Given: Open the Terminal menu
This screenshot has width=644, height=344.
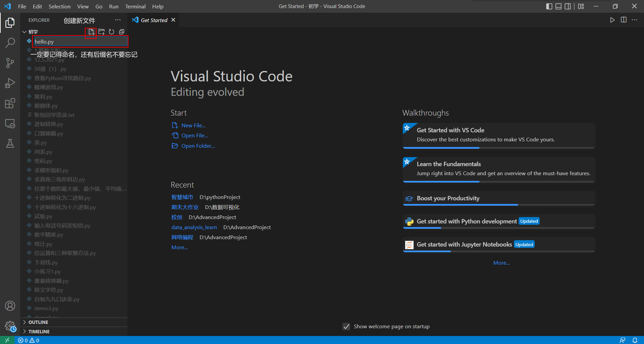Looking at the screenshot, I should (135, 6).
